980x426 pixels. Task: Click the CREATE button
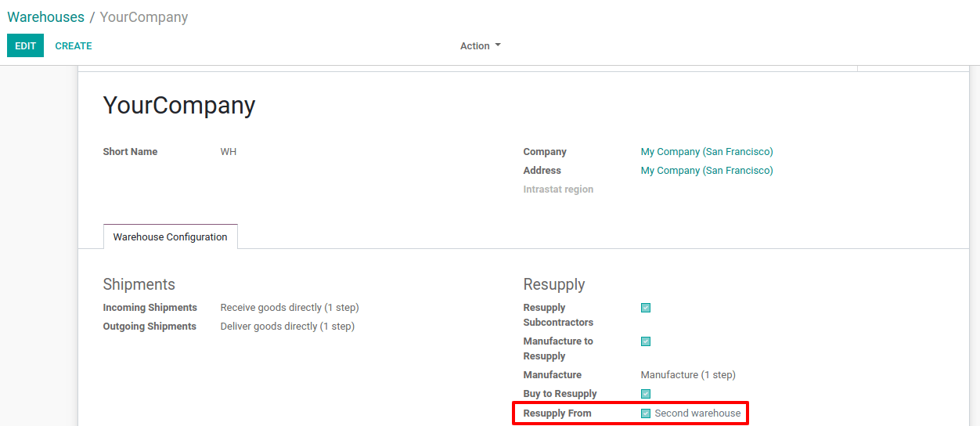[x=74, y=46]
